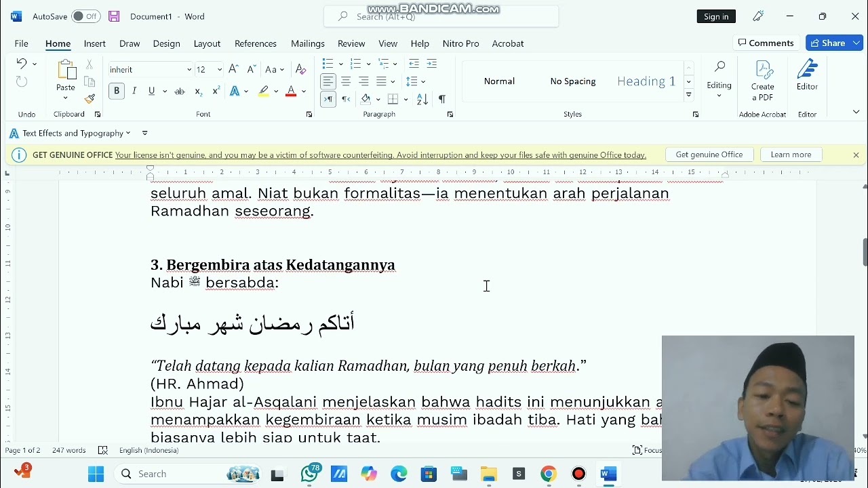Open the File menu
Screen dimensions: 868x488
(22, 43)
